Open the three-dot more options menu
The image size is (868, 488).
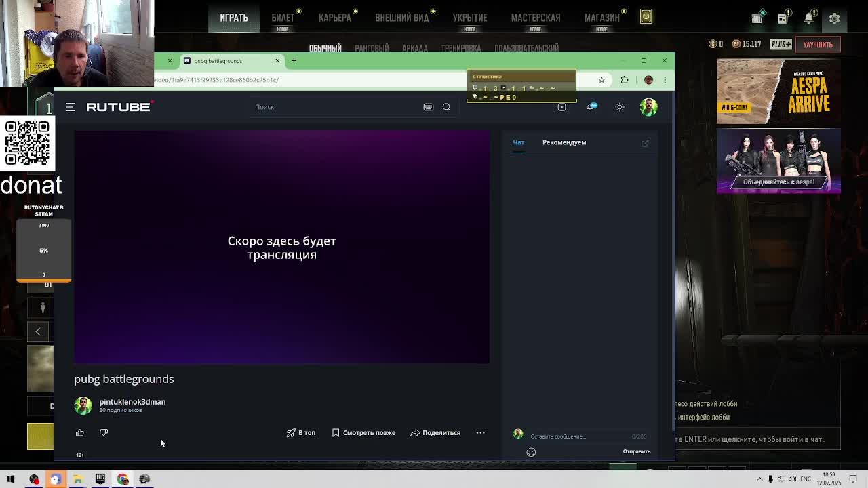[x=480, y=432]
